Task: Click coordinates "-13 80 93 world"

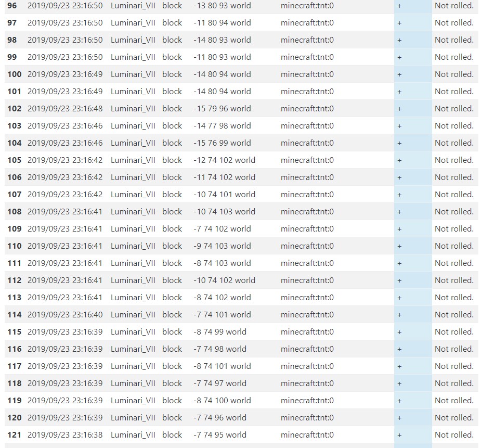Action: coord(222,6)
